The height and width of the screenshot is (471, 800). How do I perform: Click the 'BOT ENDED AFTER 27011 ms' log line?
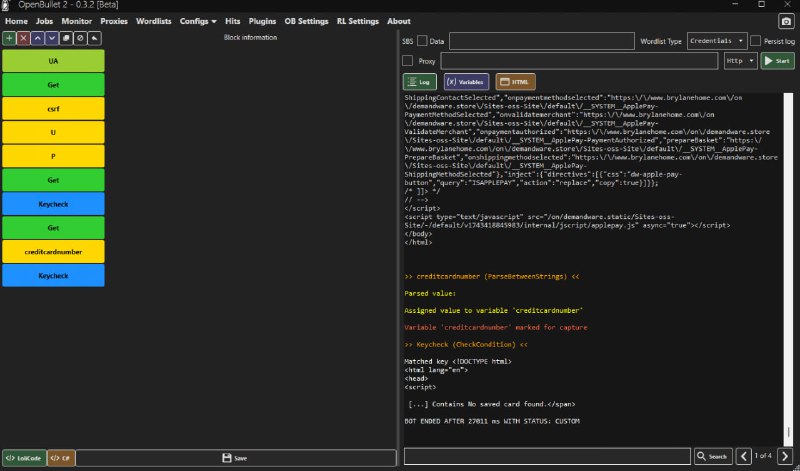click(x=492, y=422)
